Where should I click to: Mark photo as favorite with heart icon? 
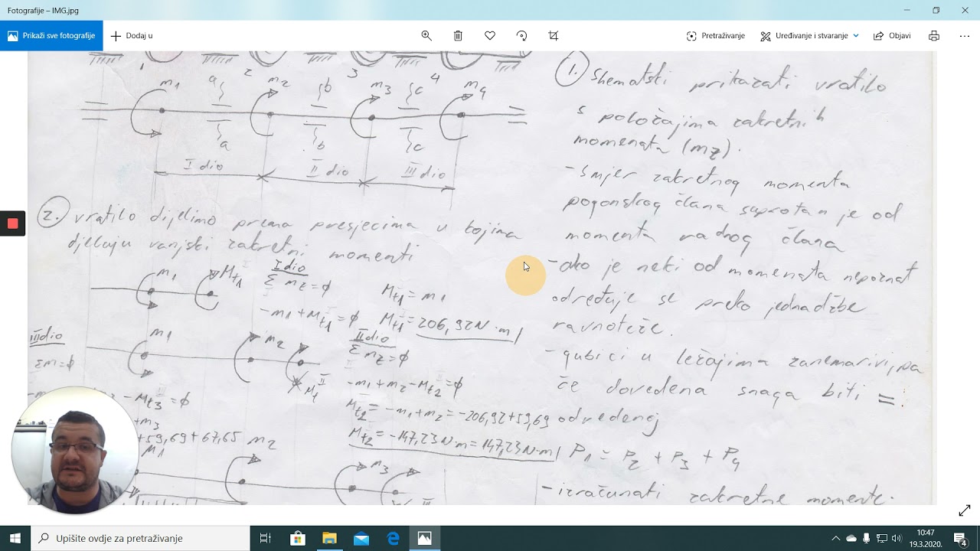tap(490, 36)
